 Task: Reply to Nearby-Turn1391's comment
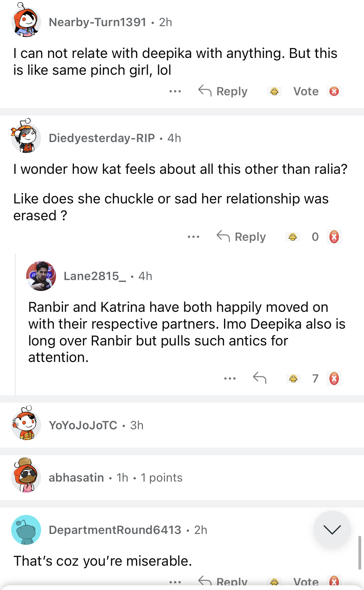[x=223, y=91]
